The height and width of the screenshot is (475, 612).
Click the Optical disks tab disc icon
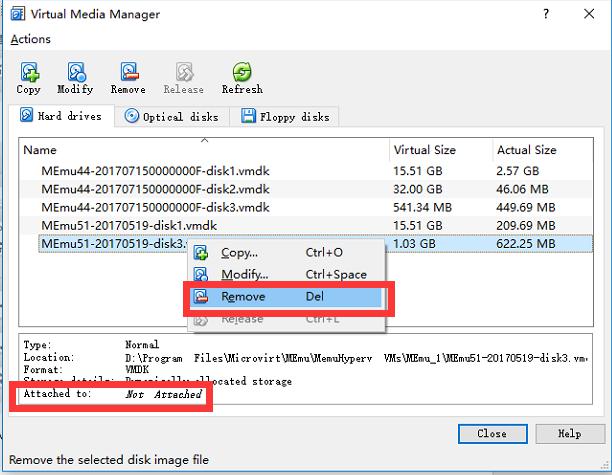(132, 117)
